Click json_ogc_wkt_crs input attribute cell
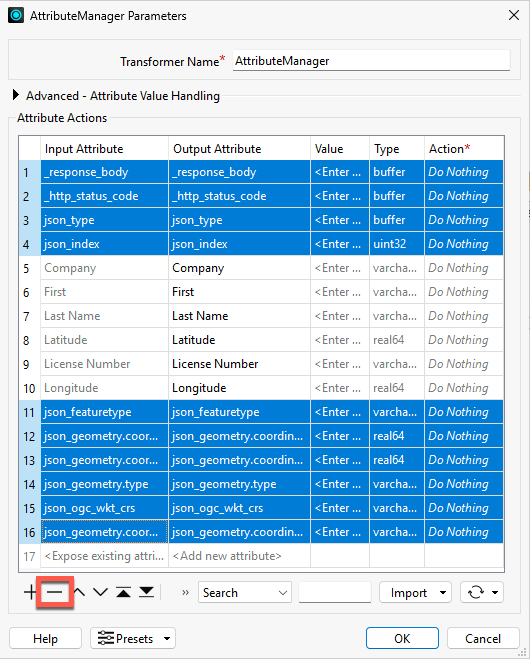 (x=104, y=508)
